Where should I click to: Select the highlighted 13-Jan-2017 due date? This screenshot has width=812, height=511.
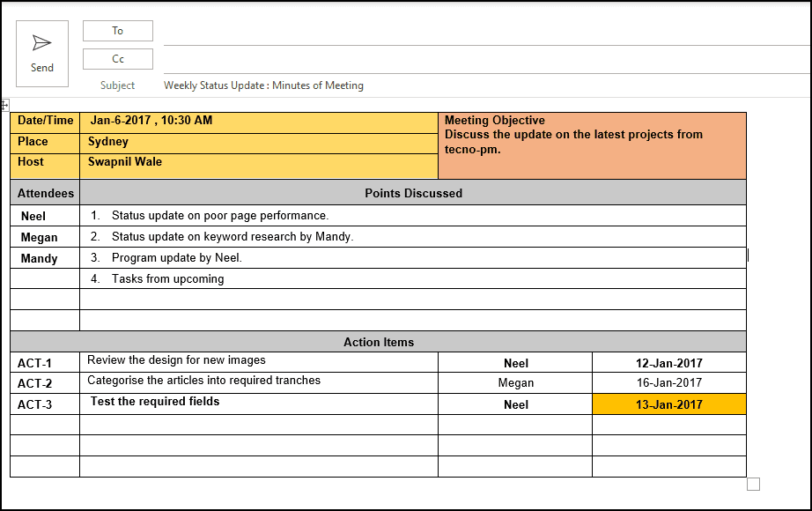pos(668,404)
